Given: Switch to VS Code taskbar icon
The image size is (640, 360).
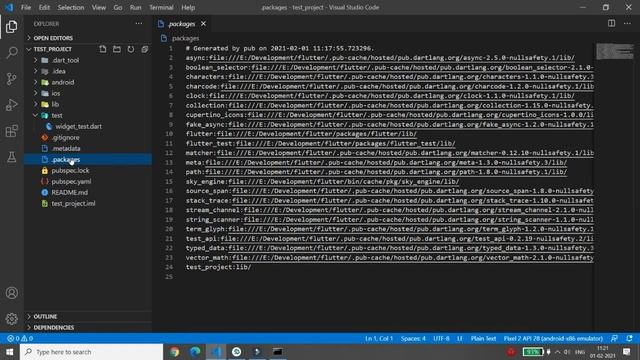Looking at the screenshot, I should (x=216, y=352).
